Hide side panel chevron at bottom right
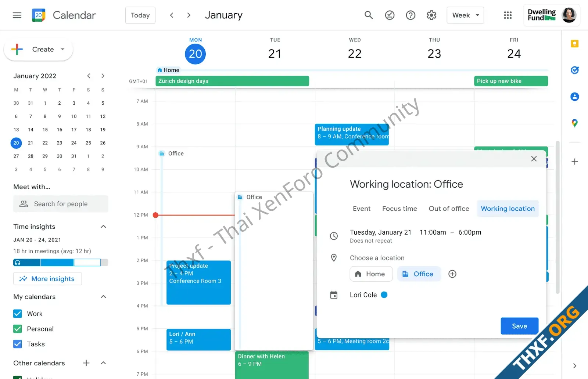The height and width of the screenshot is (379, 588). pyautogui.click(x=575, y=366)
